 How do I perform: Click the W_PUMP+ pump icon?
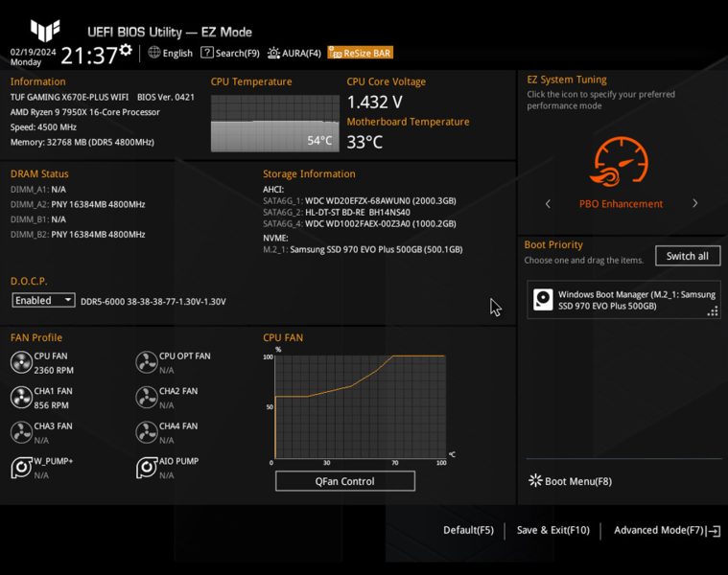click(21, 468)
